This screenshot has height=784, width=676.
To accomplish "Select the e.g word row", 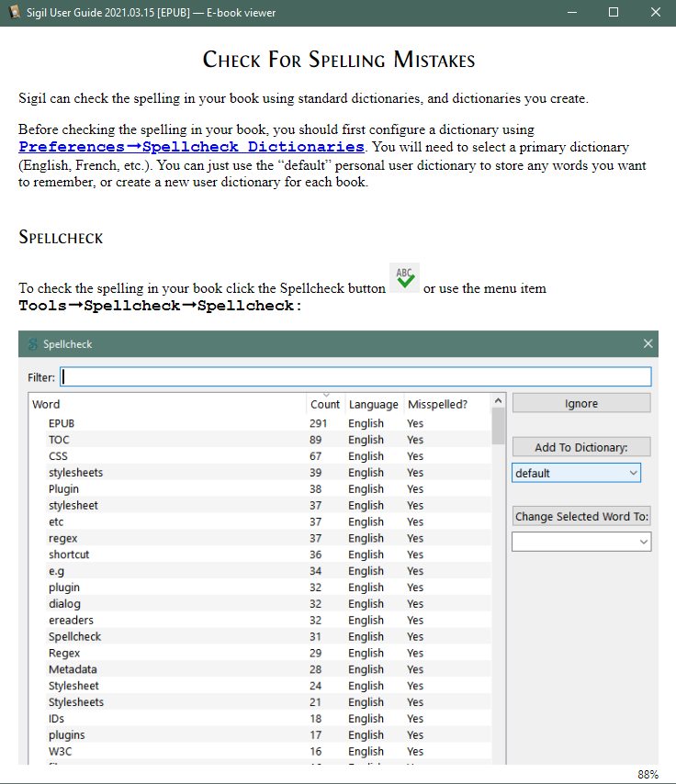I will [260, 571].
